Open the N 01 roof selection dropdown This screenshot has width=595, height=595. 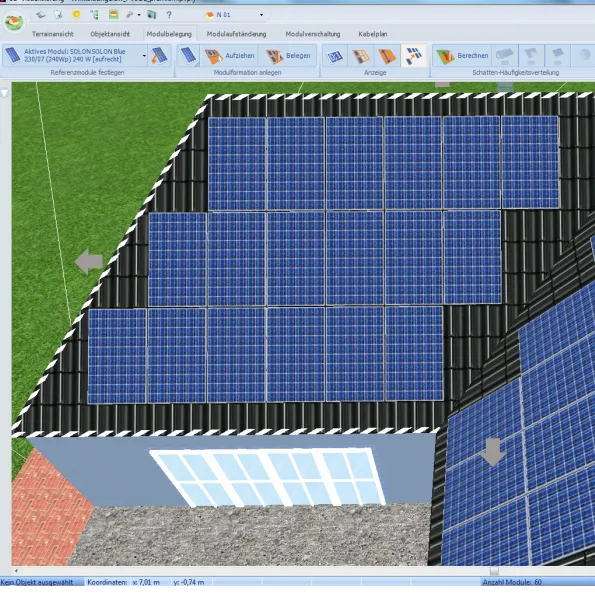tap(261, 15)
